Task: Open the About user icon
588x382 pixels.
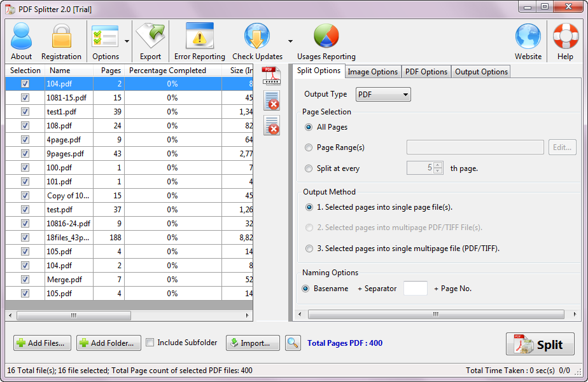Action: click(21, 38)
